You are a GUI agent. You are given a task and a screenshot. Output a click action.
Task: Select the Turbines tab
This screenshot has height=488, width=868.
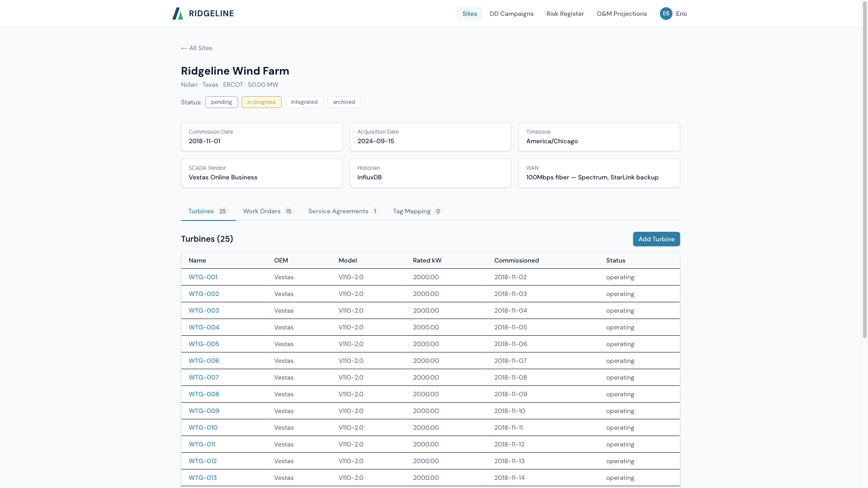208,211
